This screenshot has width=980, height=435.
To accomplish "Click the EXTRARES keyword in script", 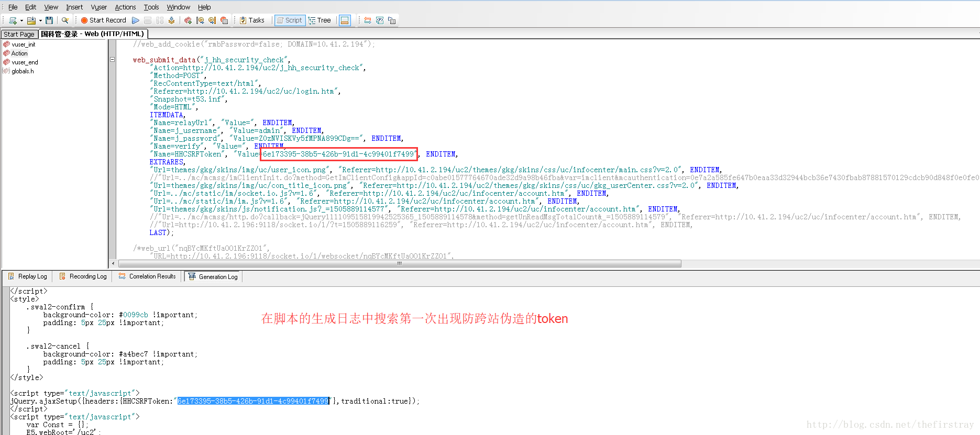I will click(x=168, y=162).
